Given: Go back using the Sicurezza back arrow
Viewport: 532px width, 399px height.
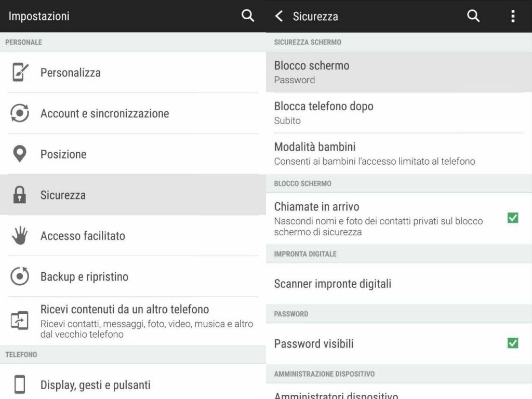Looking at the screenshot, I should point(279,16).
